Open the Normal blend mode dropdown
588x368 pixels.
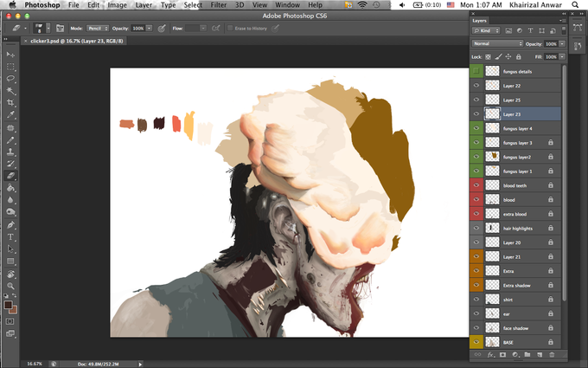(x=497, y=44)
